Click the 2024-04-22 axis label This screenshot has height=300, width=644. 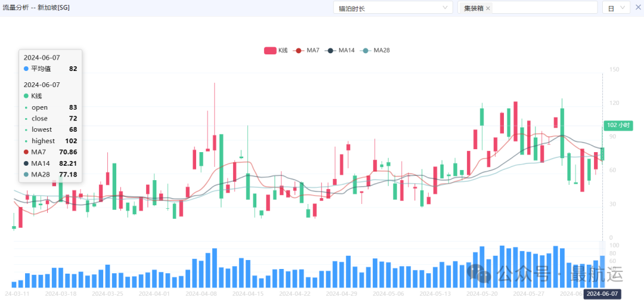(x=295, y=294)
